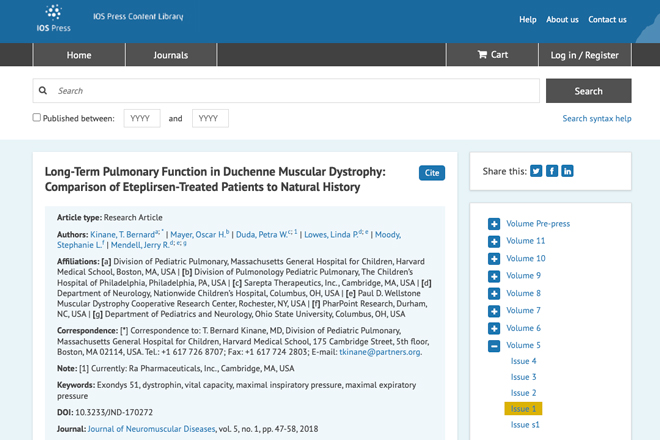Enable the Published between checkbox

click(x=37, y=117)
